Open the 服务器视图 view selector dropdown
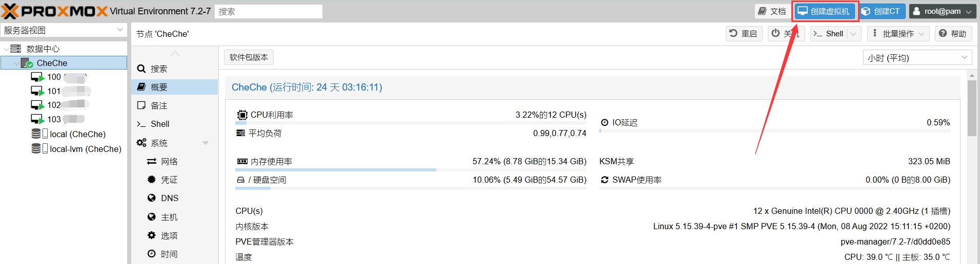 tap(64, 30)
